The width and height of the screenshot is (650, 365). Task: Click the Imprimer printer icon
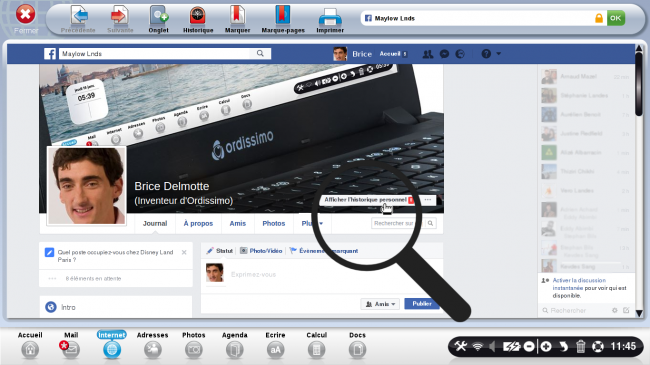point(330,17)
